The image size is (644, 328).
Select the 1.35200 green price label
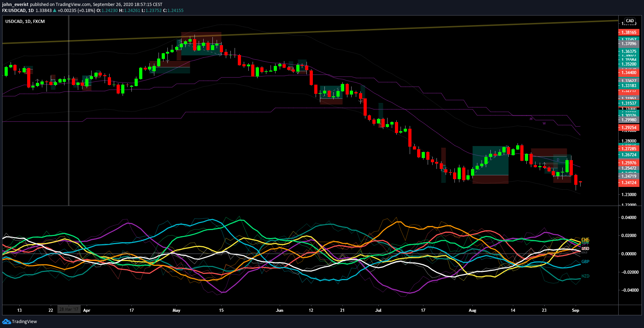[x=629, y=64]
